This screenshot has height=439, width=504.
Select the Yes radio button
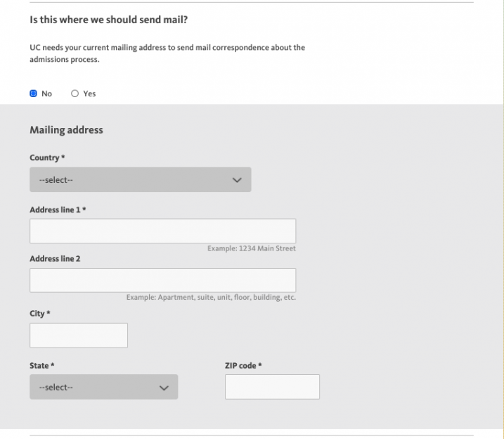tap(75, 94)
